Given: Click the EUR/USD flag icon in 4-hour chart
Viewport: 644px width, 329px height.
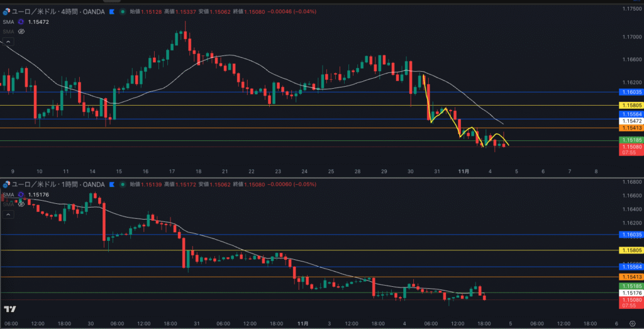Looking at the screenshot, I should [6, 11].
